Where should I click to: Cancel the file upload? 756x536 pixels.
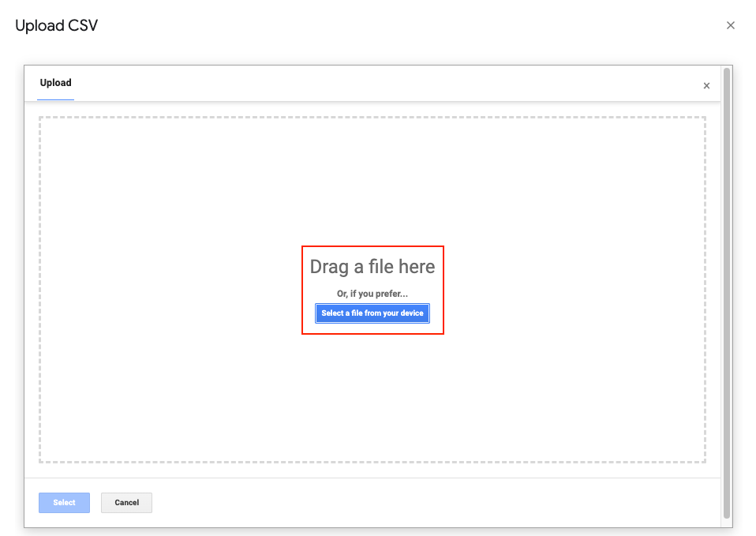click(x=126, y=503)
